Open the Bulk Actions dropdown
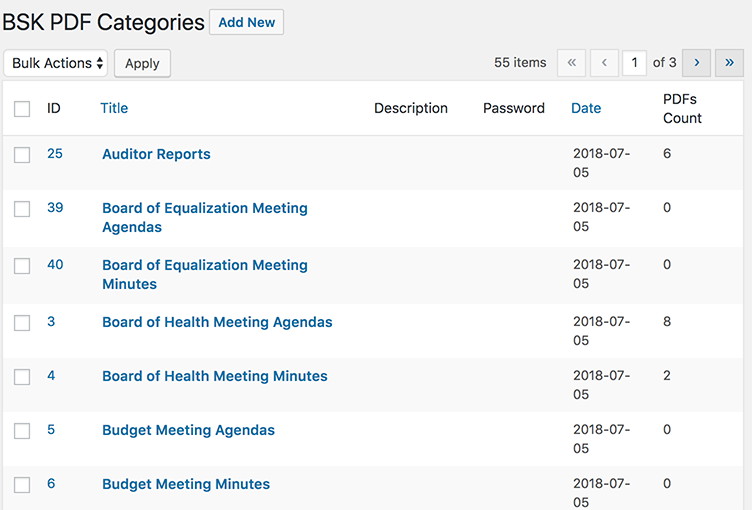Viewport: 752px width, 510px height. (x=56, y=63)
